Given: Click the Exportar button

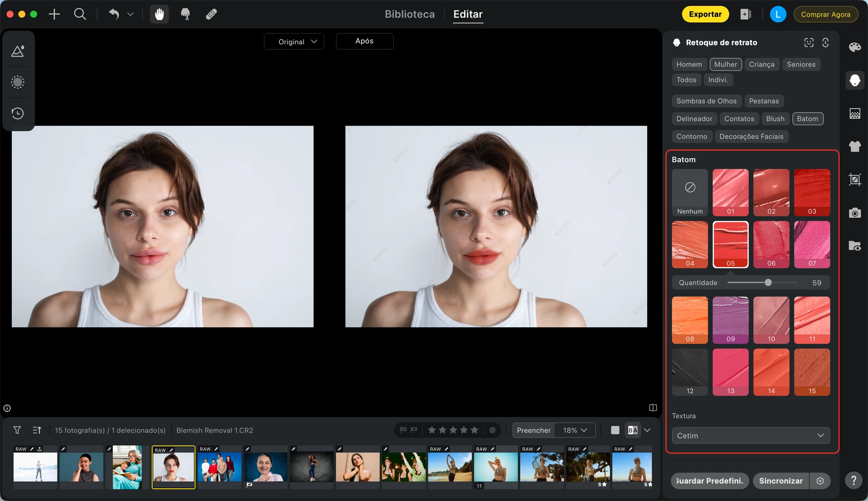Looking at the screenshot, I should 705,14.
